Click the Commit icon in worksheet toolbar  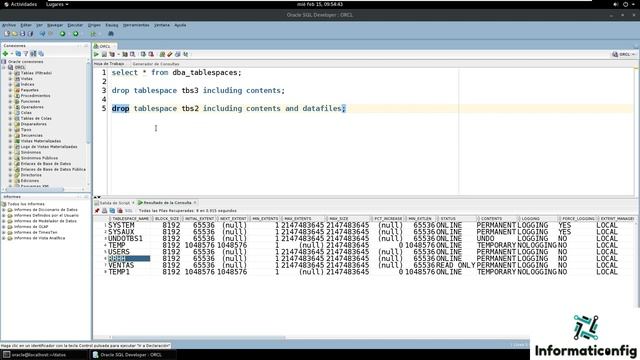pyautogui.click(x=143, y=54)
